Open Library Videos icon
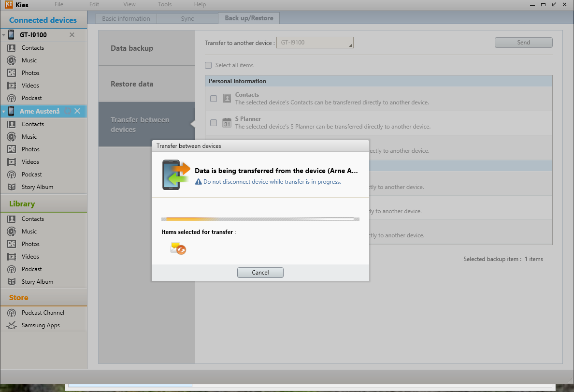 12,257
